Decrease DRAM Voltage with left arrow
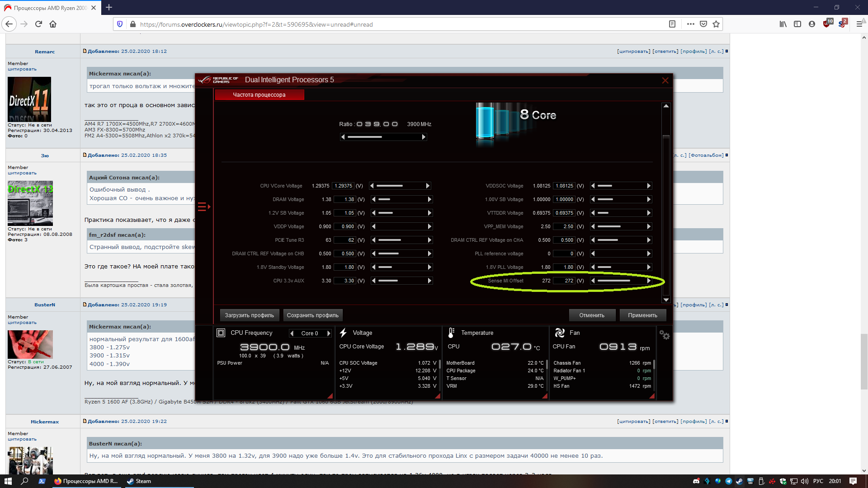The width and height of the screenshot is (868, 488). point(373,199)
